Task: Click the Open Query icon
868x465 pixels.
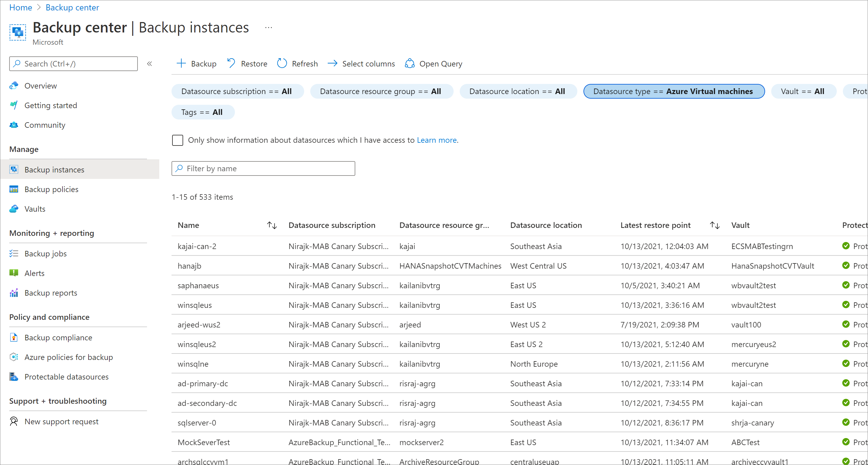Action: click(409, 63)
